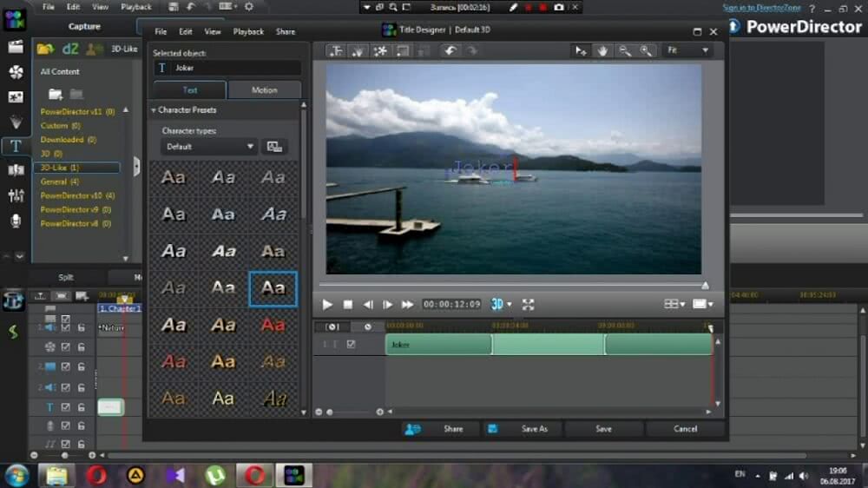868x488 pixels.
Task: Toggle the title track enable checkbox
Action: (65, 406)
